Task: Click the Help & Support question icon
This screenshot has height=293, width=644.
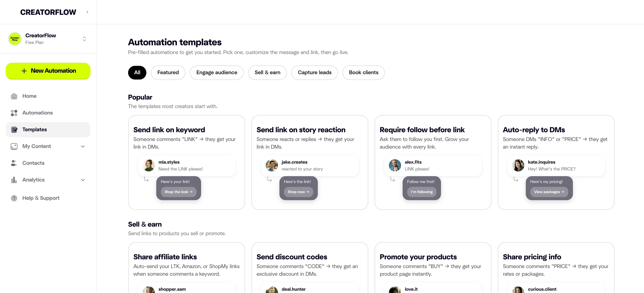Action: 14,198
